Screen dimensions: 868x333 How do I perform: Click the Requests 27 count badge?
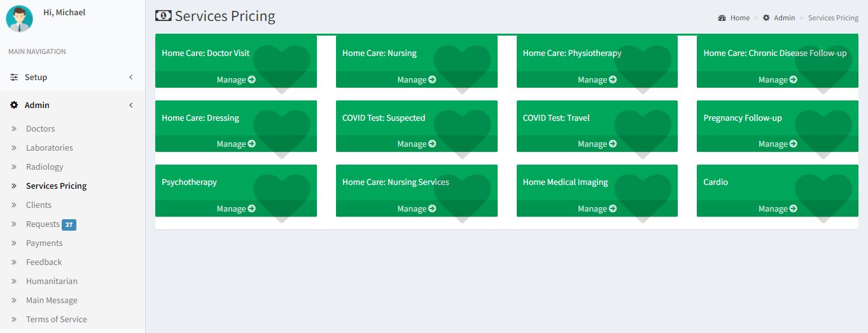tap(69, 224)
